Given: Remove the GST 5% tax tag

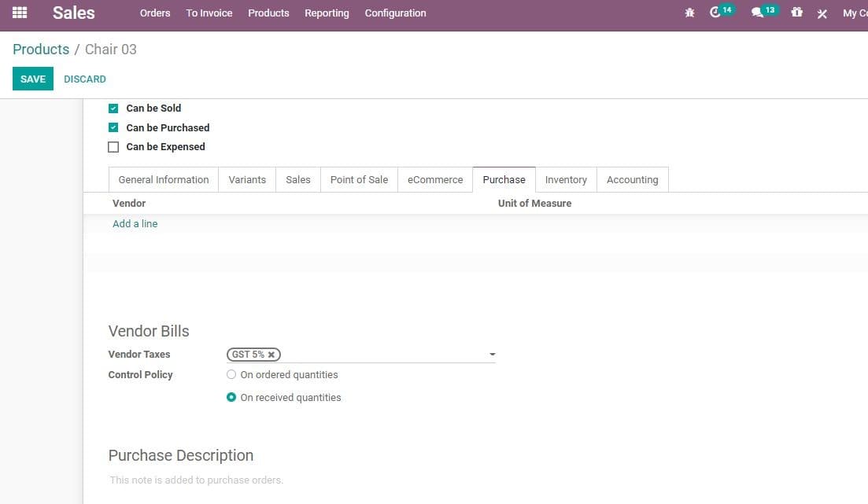Looking at the screenshot, I should [x=272, y=354].
